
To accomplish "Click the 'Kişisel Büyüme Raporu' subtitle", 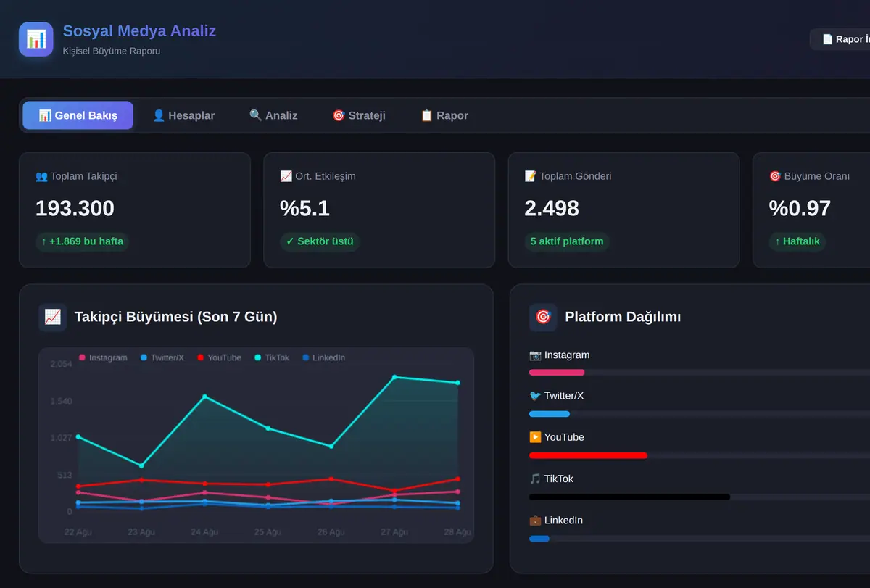I will [x=112, y=51].
